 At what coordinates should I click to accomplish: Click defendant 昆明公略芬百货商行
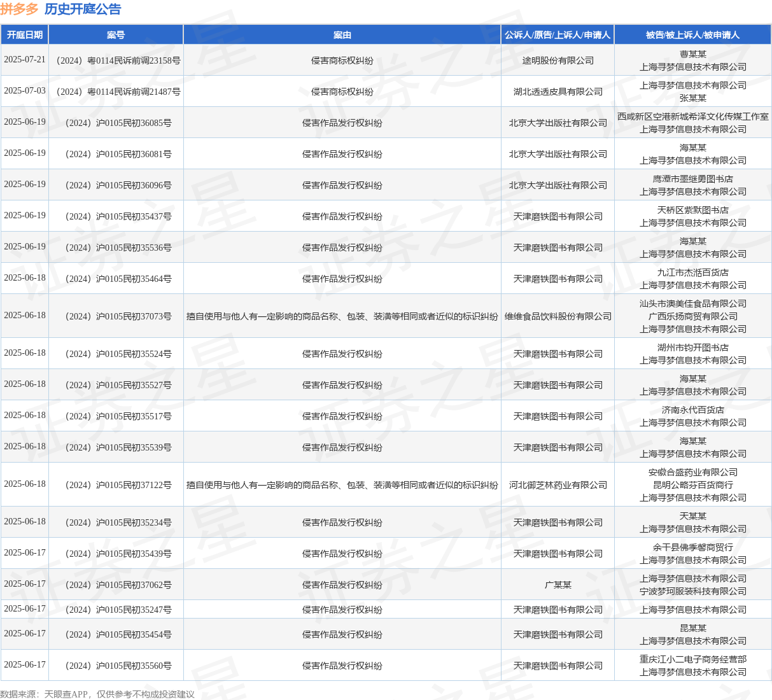pos(693,485)
